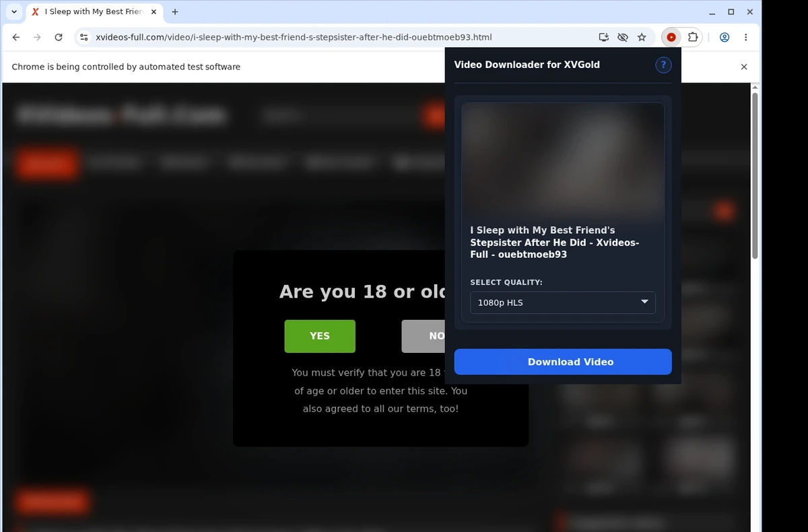Viewport: 808px width, 532px height.
Task: Toggle the crossed-eye tracking protection icon
Action: 623,38
